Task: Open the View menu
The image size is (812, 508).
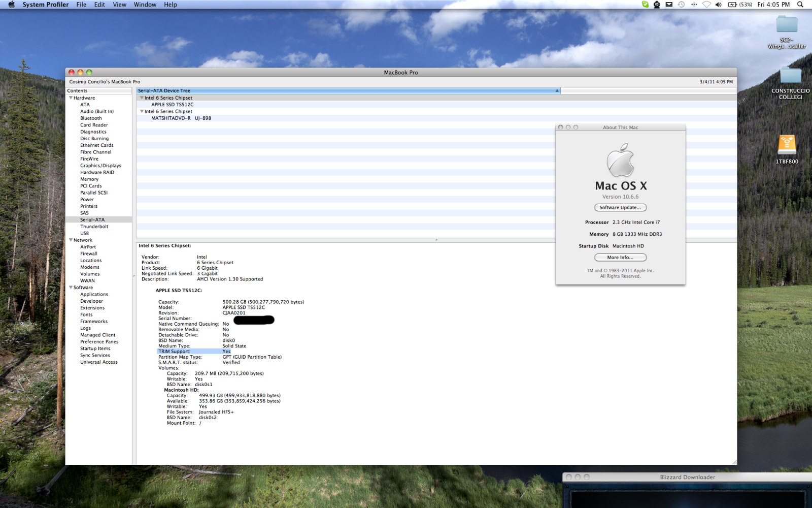Action: (x=119, y=5)
